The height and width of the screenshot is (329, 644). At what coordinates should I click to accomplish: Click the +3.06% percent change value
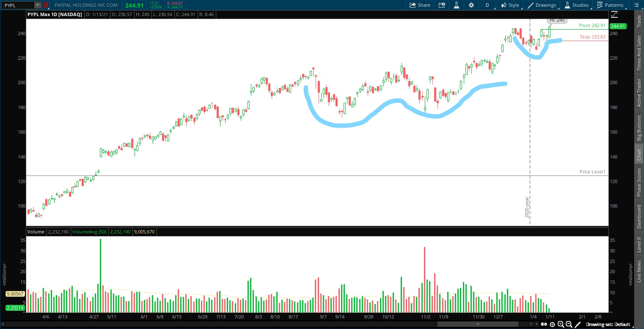[x=155, y=7]
